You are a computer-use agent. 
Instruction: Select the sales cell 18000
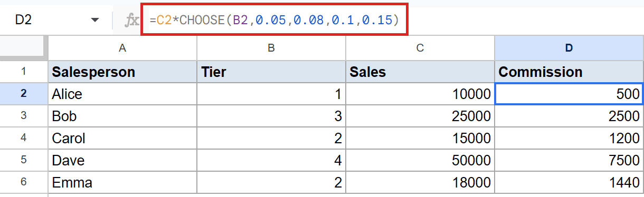420,183
